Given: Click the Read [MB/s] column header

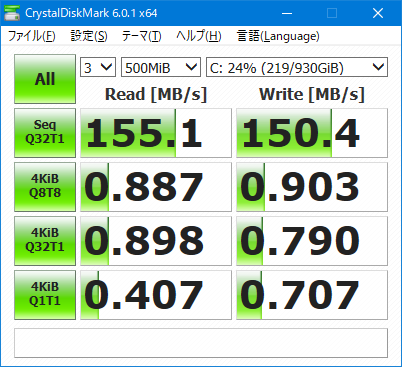Looking at the screenshot, I should tap(156, 94).
